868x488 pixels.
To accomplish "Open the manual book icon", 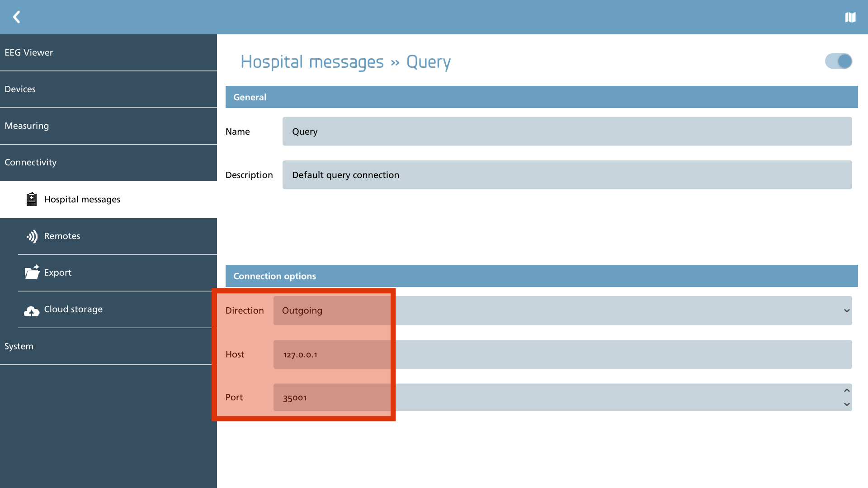I will tap(850, 17).
